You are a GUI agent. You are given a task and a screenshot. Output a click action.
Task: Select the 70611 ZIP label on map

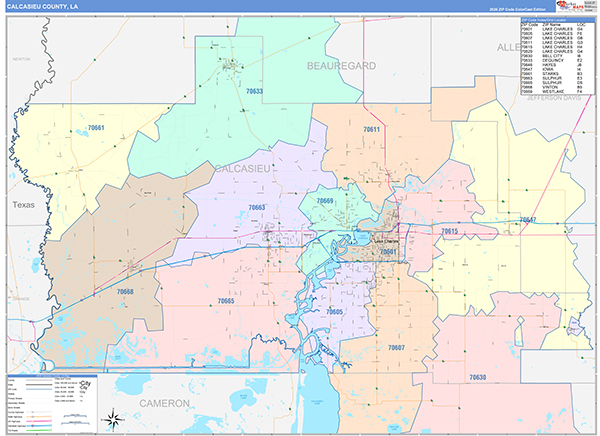372,129
